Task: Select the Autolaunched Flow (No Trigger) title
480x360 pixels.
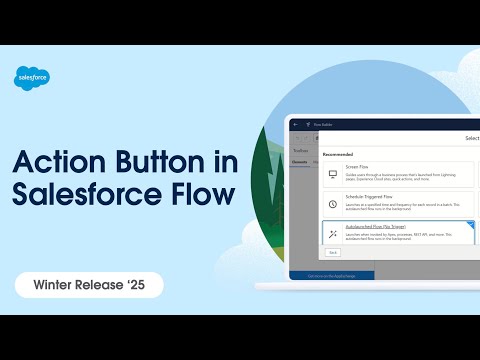Action: 376,227
